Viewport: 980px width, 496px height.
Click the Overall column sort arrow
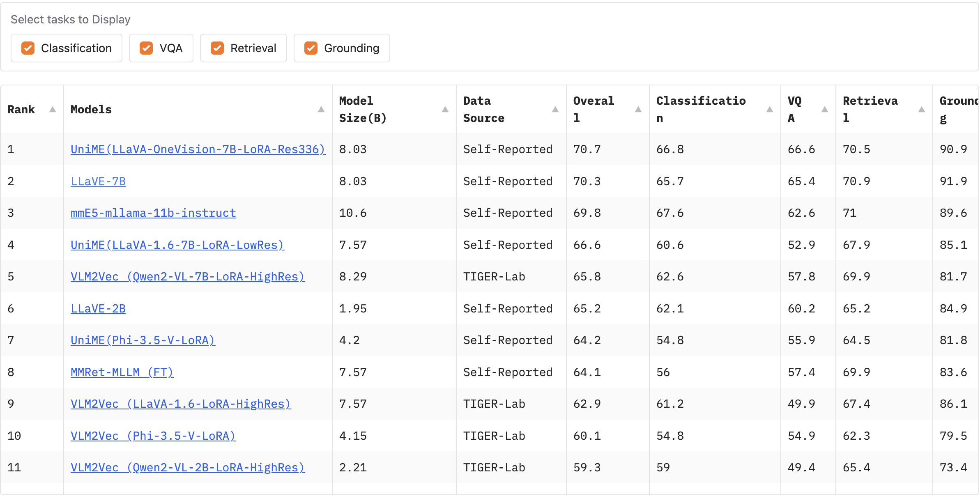coord(638,109)
